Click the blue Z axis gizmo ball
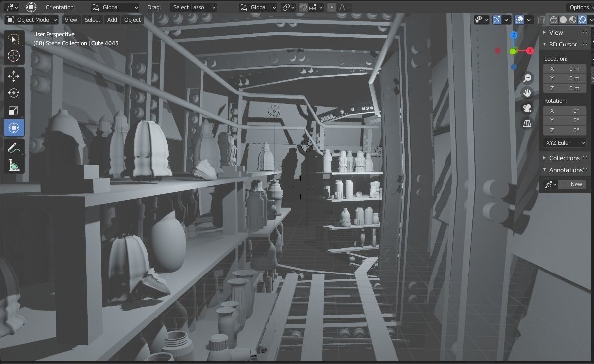 click(x=514, y=35)
